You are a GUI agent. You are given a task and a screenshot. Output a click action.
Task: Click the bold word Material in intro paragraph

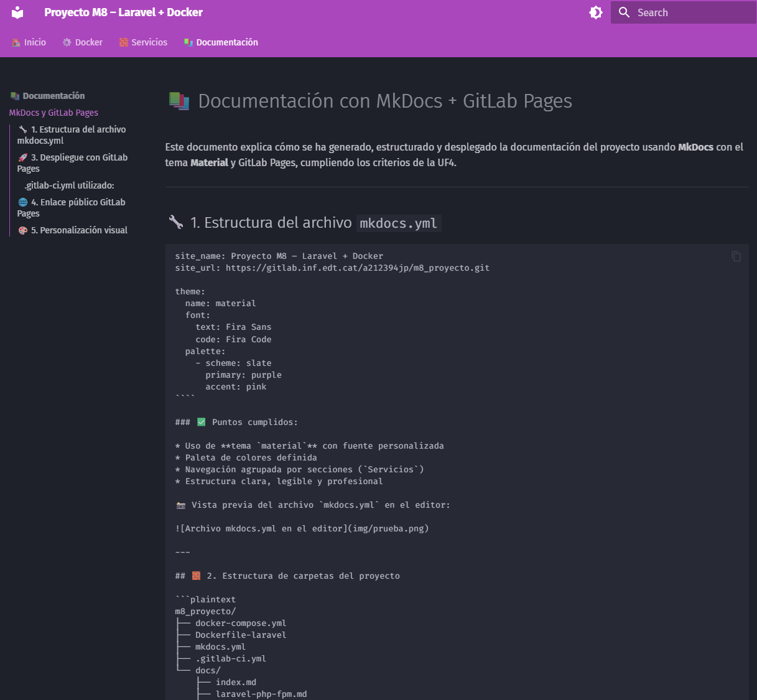(x=209, y=163)
